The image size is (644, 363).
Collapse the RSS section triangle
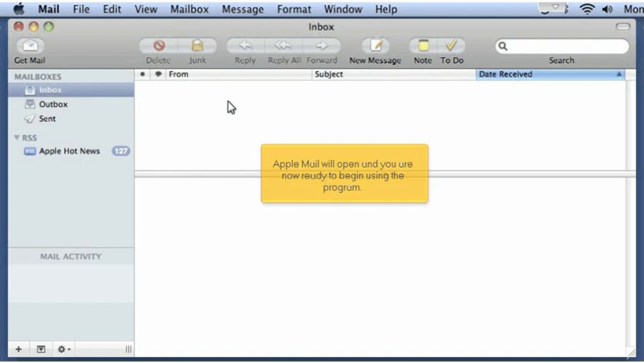coord(17,138)
